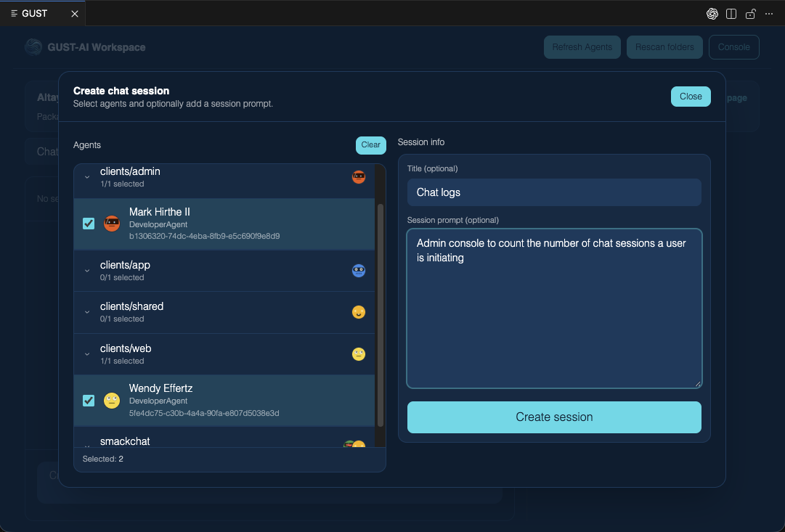The height and width of the screenshot is (532, 785).
Task: Open the more actions ellipsis menu
Action: click(769, 14)
